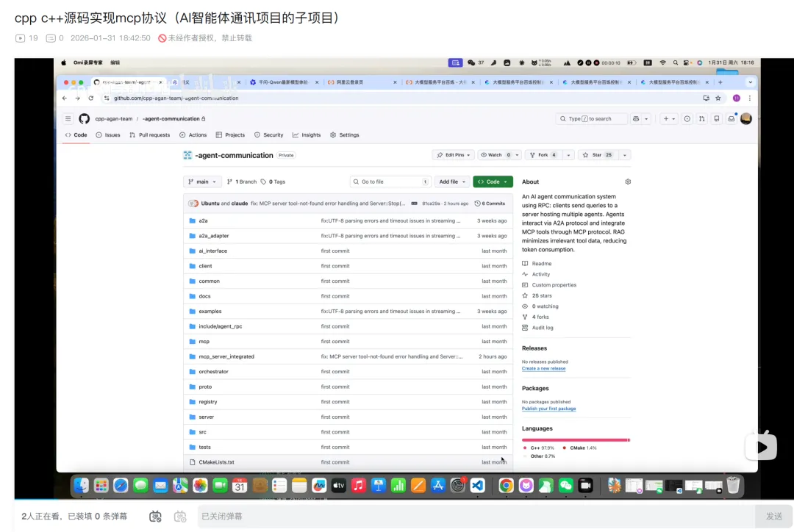Open the CMakeLists.txt file
Viewport: 794px width, 532px height.
(x=216, y=462)
